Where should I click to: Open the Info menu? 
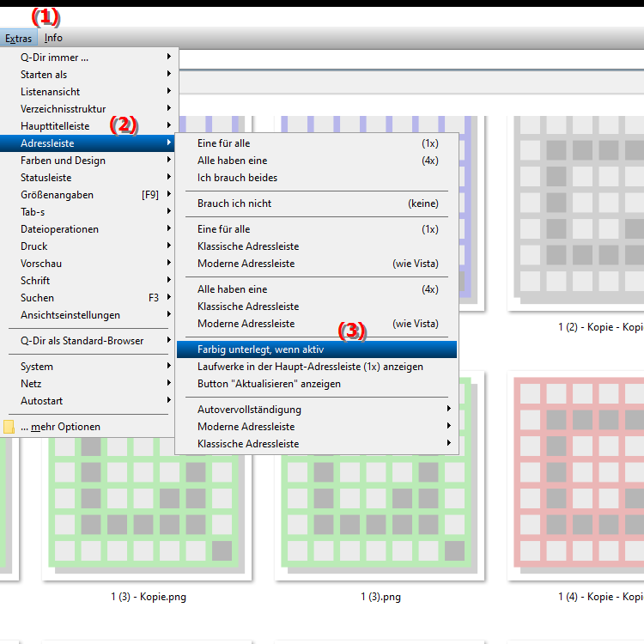pos(53,38)
